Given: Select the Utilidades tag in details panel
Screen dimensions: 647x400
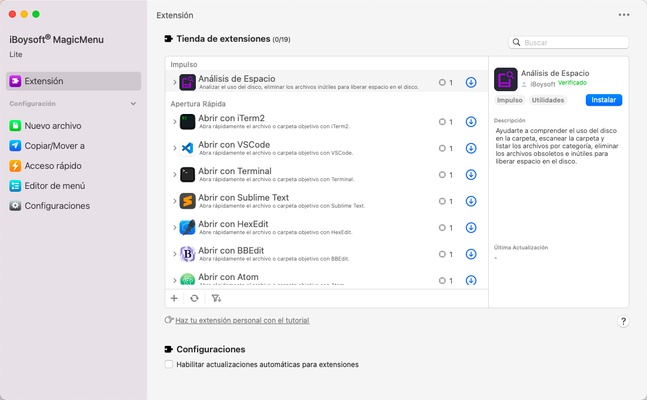Looking at the screenshot, I should pos(547,100).
